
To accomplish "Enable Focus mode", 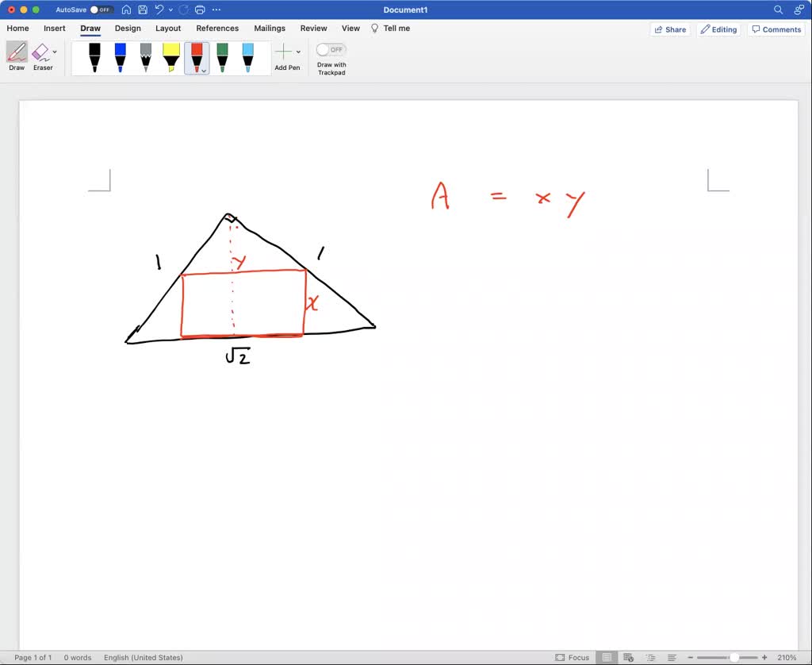I will pyautogui.click(x=573, y=657).
